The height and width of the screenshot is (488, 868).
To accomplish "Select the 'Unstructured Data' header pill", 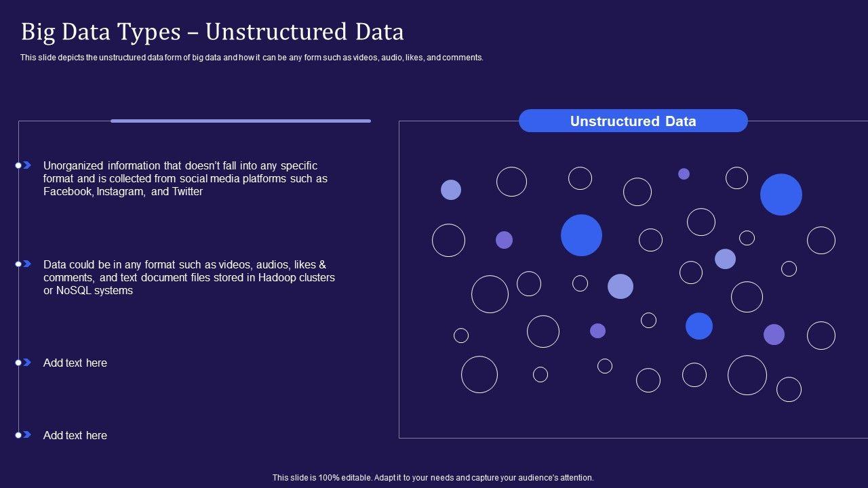I will coord(633,121).
